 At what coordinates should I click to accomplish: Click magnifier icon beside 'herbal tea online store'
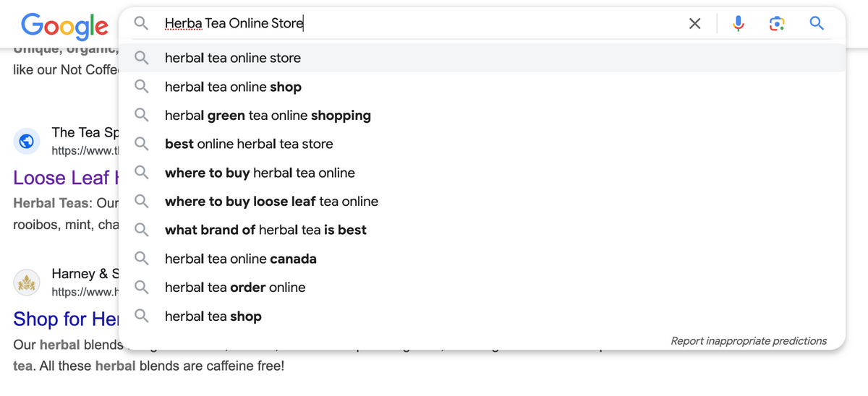[x=142, y=58]
